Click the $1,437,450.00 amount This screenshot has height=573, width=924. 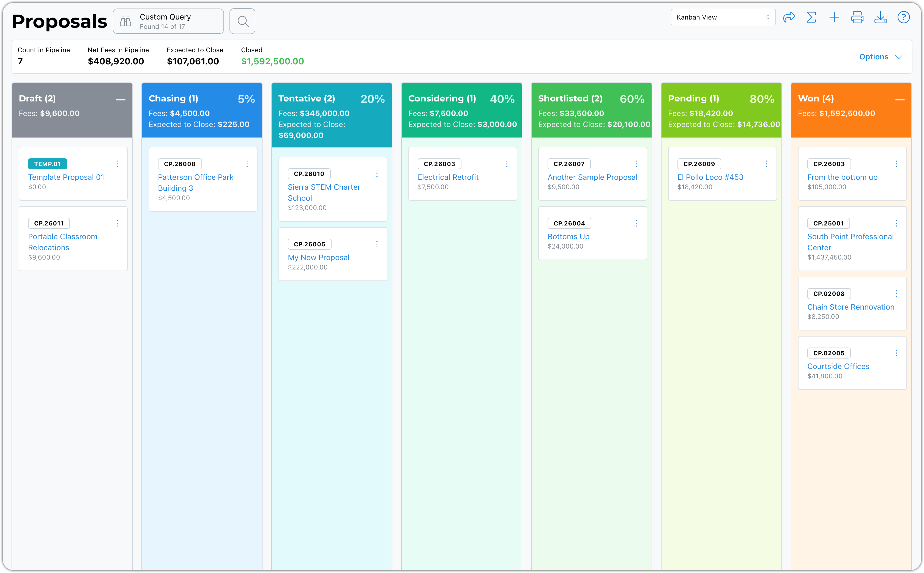[x=829, y=257]
